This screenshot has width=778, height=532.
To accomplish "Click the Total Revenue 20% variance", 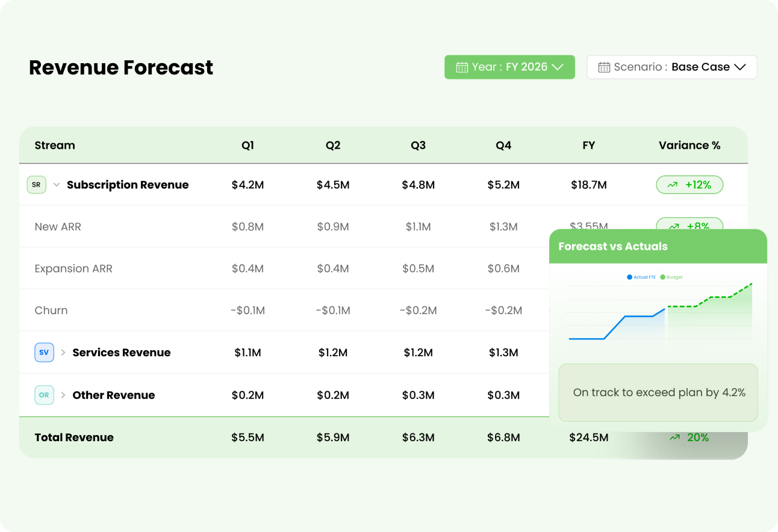I will tap(689, 438).
